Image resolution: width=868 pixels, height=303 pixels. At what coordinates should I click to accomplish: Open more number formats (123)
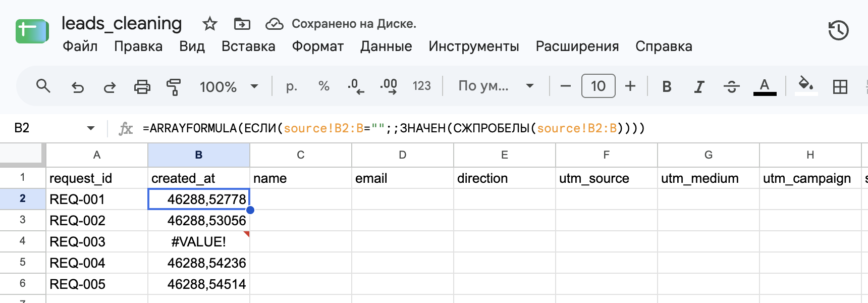click(421, 86)
